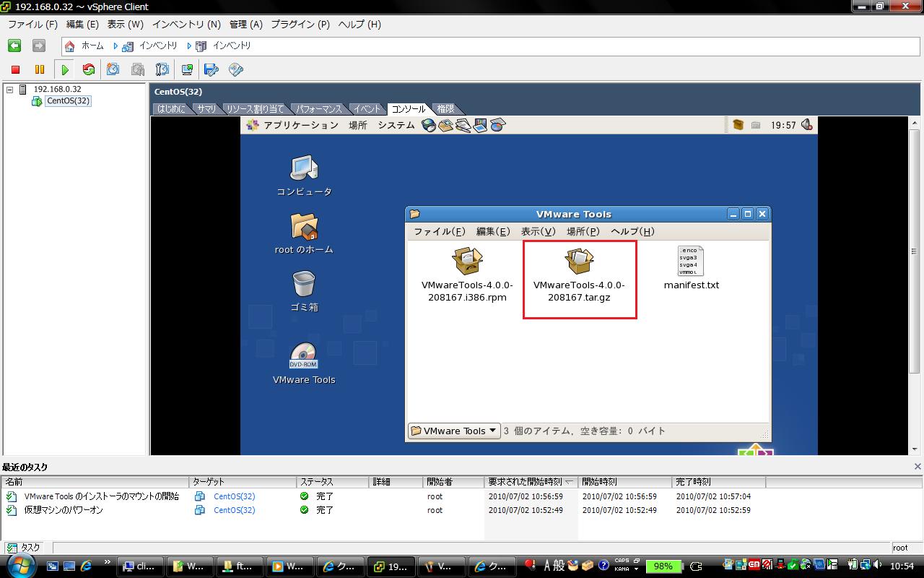Go back with the green arrow button
Image resolution: width=924 pixels, height=578 pixels.
pyautogui.click(x=14, y=46)
